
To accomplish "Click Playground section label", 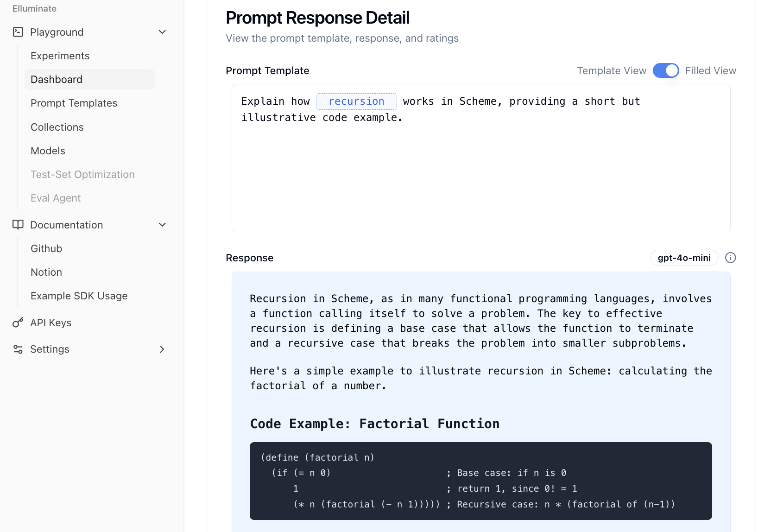I will point(57,32).
